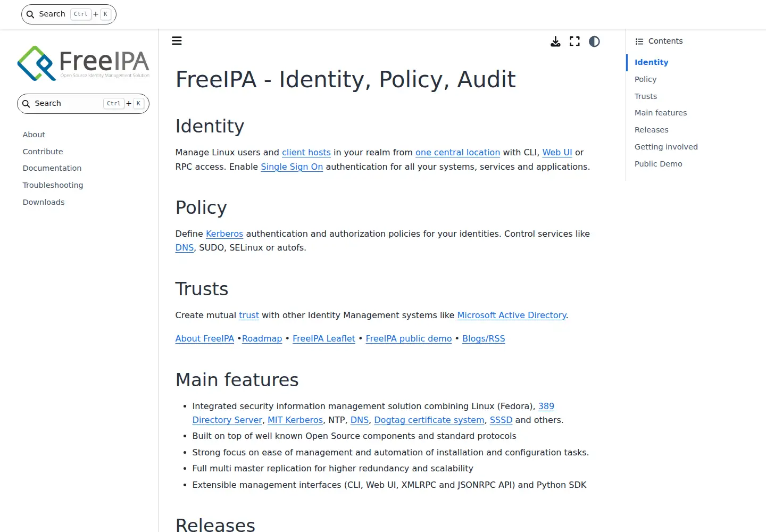766x532 pixels.
Task: Follow the 'Single Sign On' link
Action: click(x=292, y=167)
